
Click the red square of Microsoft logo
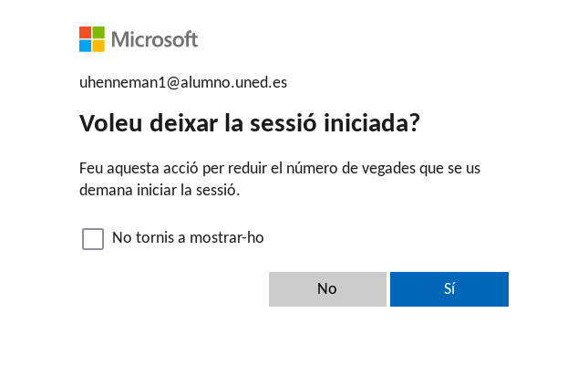86,33
